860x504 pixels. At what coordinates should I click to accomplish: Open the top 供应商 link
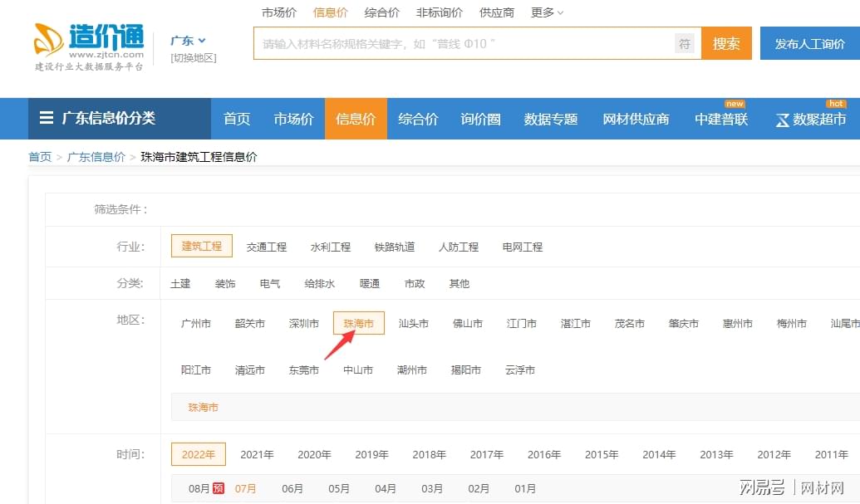click(x=496, y=12)
